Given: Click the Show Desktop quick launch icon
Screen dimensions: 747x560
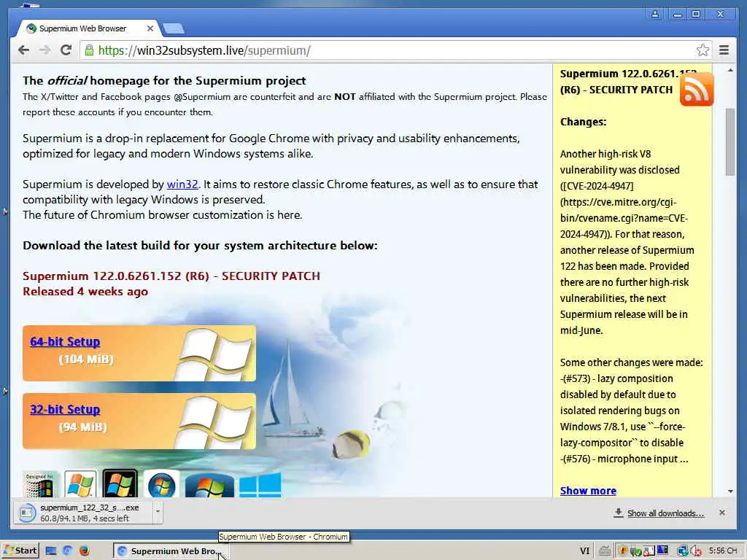Looking at the screenshot, I should [x=51, y=551].
